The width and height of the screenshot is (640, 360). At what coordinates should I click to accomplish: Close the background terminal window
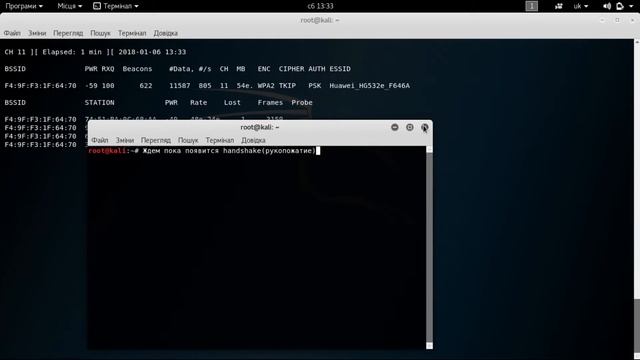click(x=632, y=20)
